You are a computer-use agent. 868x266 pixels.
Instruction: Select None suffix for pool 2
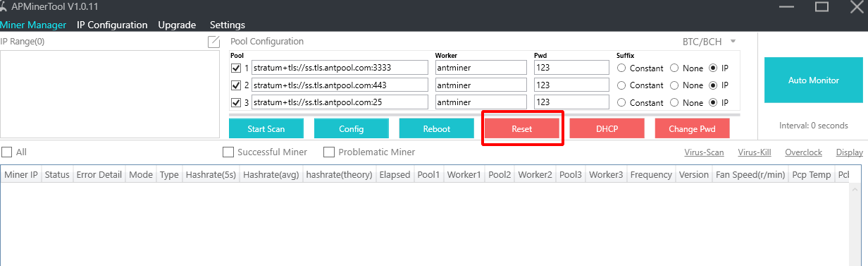674,85
